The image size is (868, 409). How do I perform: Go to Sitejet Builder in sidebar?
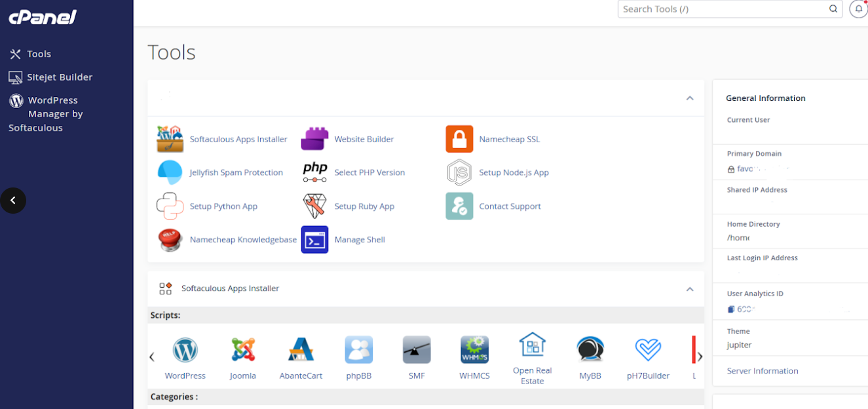[56, 77]
